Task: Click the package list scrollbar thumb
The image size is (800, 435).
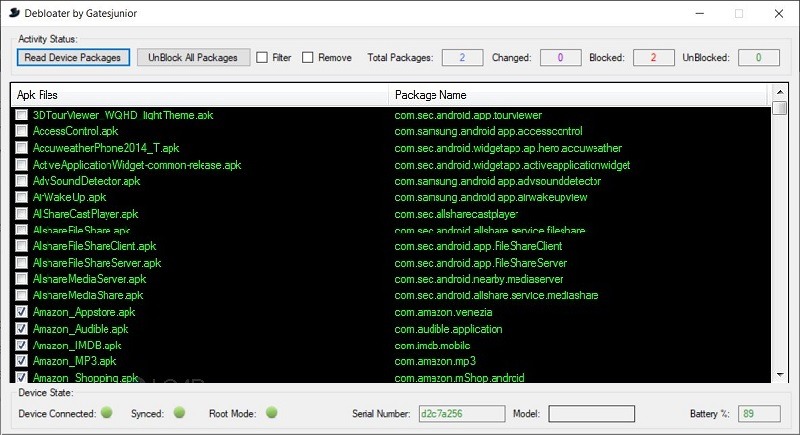Action: click(x=780, y=108)
